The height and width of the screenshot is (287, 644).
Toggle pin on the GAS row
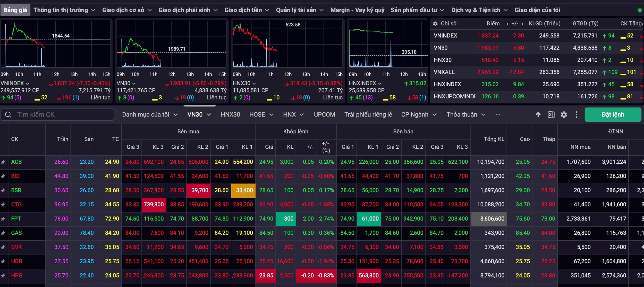(x=3, y=233)
